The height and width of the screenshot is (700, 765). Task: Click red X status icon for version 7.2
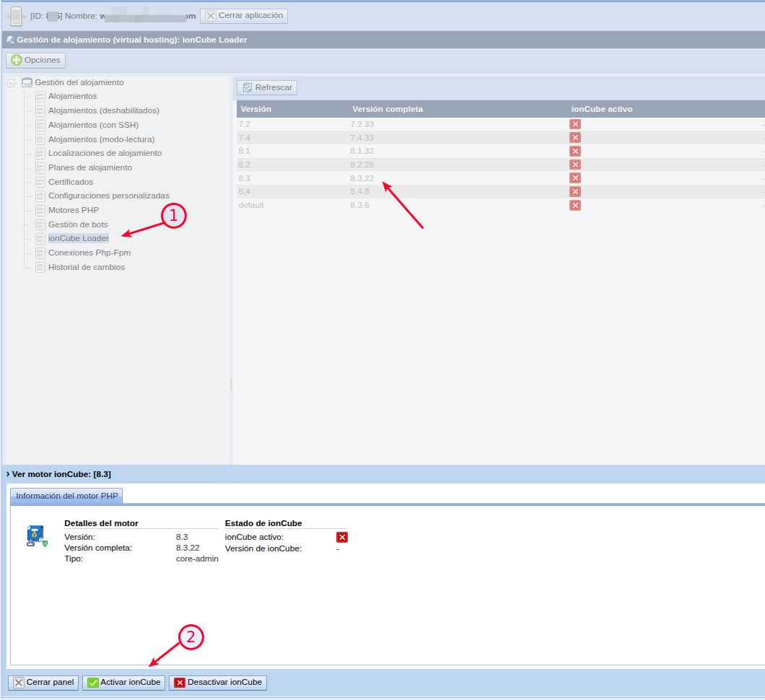[574, 124]
